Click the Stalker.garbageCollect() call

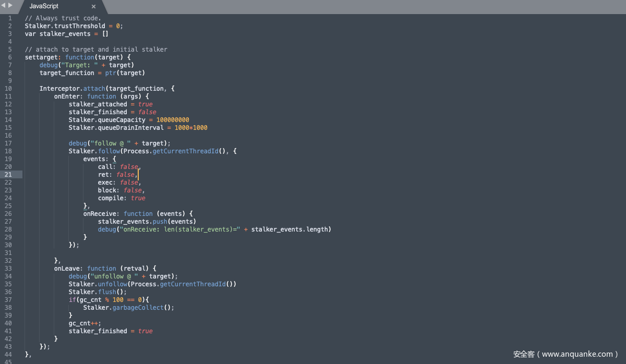(x=128, y=308)
